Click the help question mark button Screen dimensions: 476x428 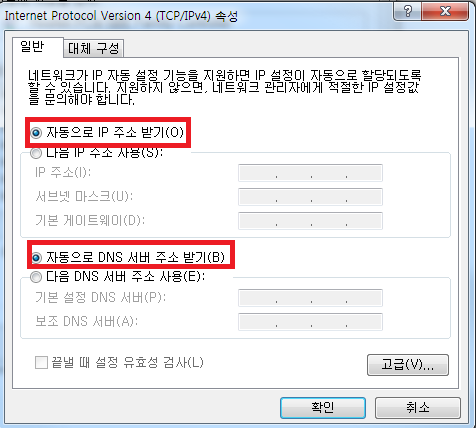point(407,12)
